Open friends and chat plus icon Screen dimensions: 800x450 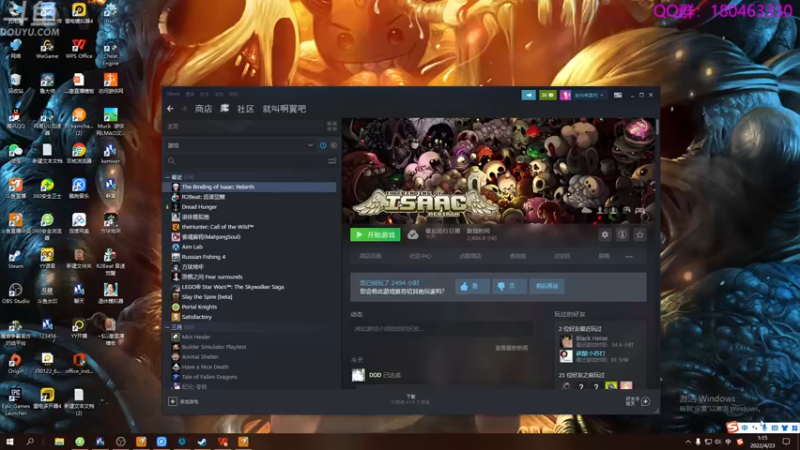coord(645,402)
